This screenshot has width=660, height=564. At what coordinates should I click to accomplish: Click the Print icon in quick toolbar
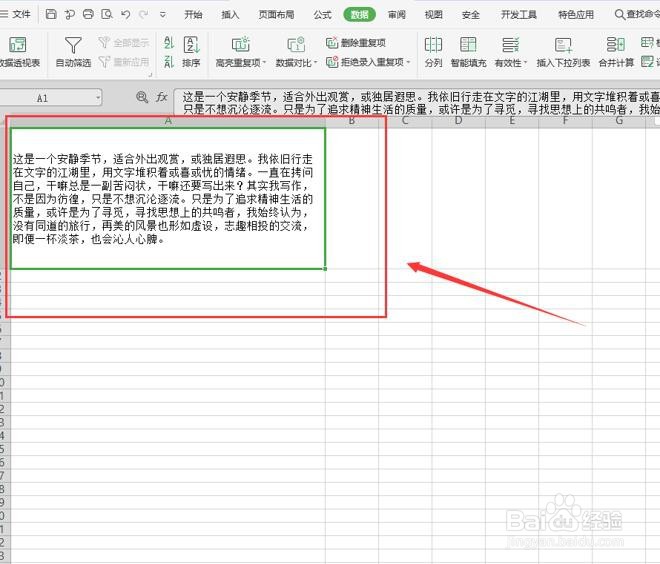tap(88, 14)
